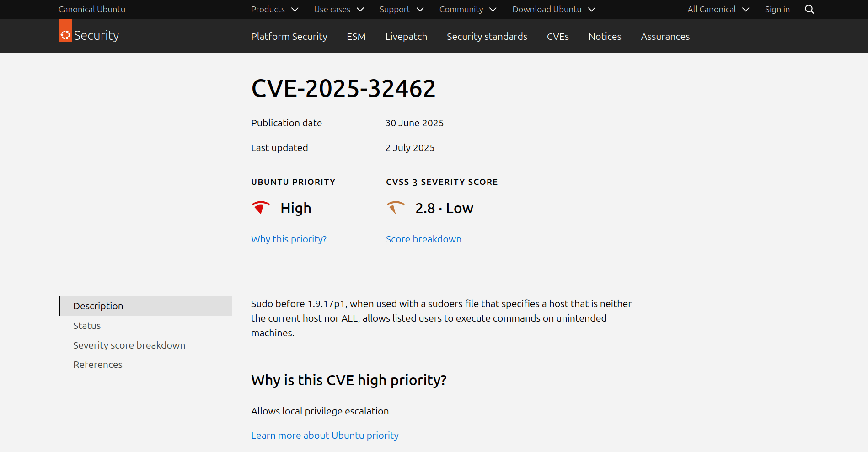Open the Livepatch navigation item

pos(406,37)
